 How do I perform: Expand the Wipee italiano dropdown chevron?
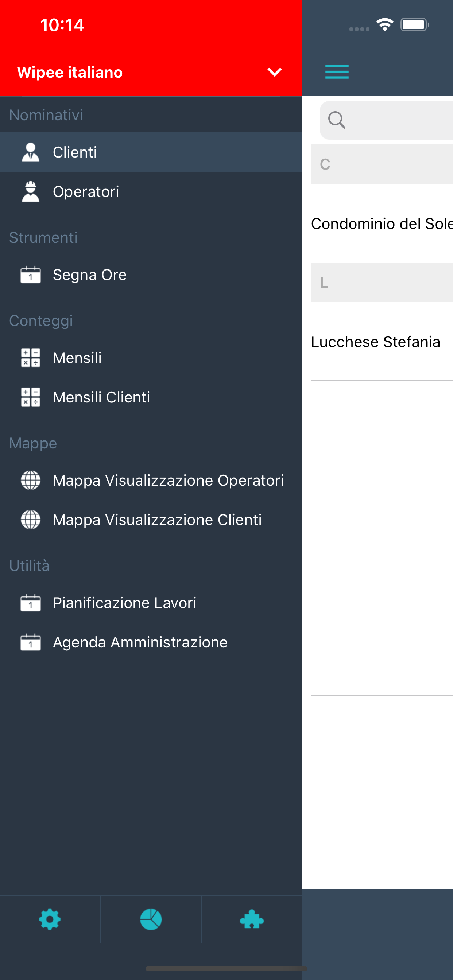[x=275, y=72]
